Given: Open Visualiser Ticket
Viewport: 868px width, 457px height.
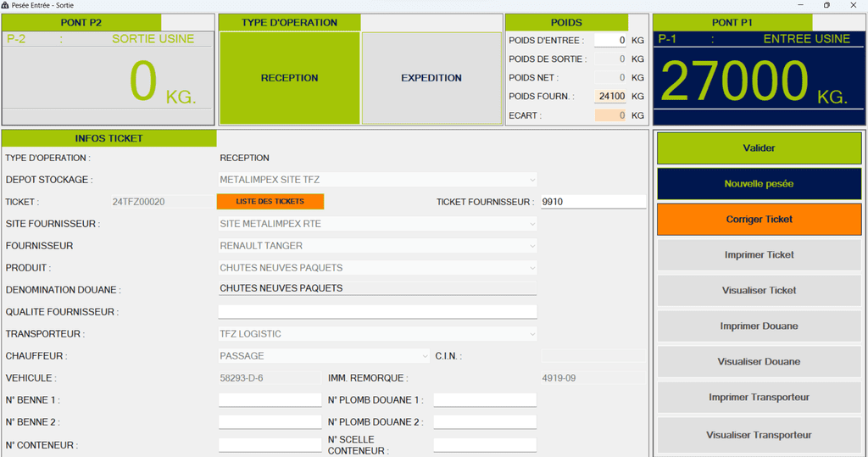Looking at the screenshot, I should [759, 290].
